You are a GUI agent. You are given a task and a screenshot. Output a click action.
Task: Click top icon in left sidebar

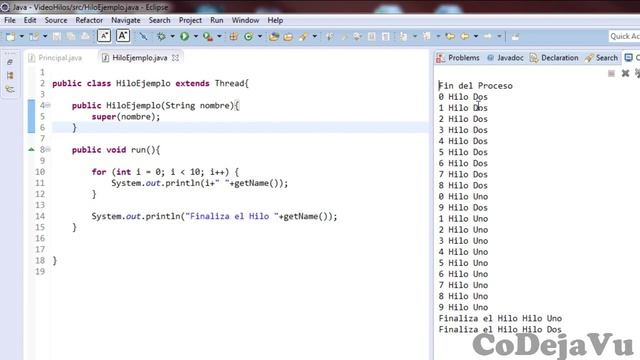point(10,62)
